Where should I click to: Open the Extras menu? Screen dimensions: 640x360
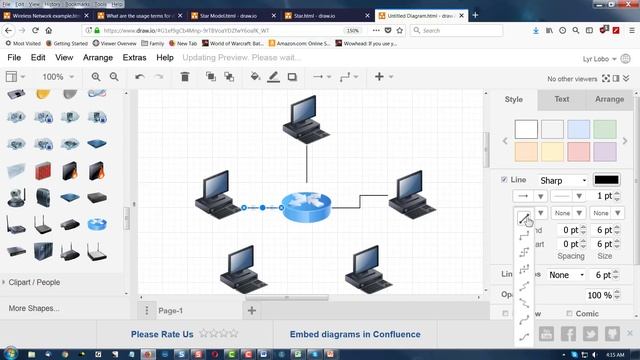(134, 58)
